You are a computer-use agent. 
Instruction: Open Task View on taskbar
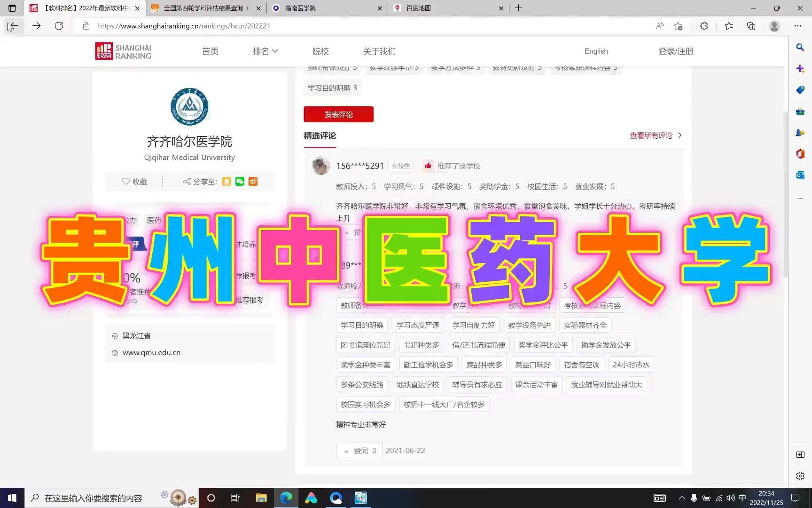tap(235, 498)
